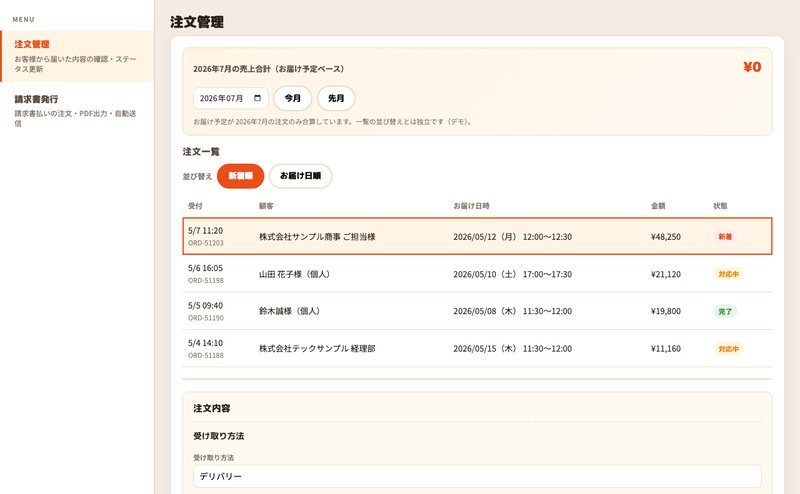Click the amount ¥48,250
Viewport: 800px width, 494px height.
click(666, 237)
